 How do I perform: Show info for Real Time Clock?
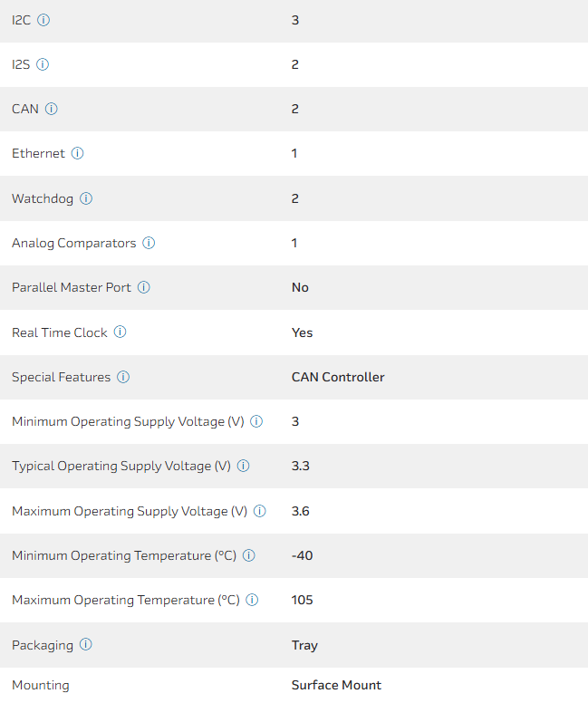click(120, 332)
